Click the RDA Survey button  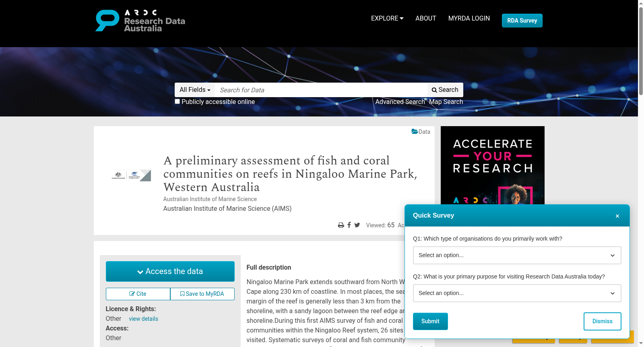coord(522,21)
